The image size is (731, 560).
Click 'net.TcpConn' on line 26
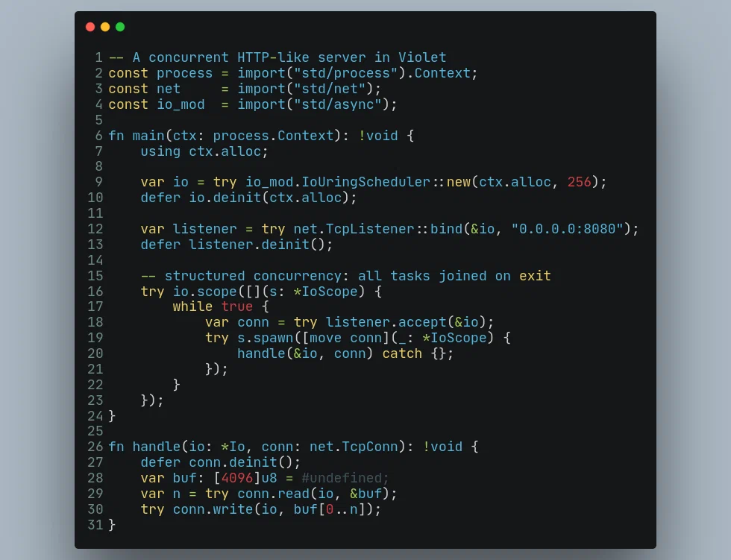click(354, 447)
